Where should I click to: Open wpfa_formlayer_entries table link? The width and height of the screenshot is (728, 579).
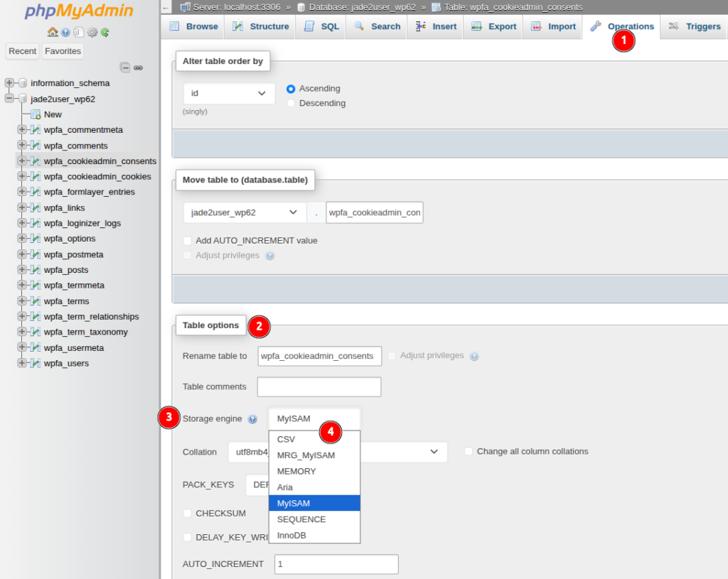(90, 192)
